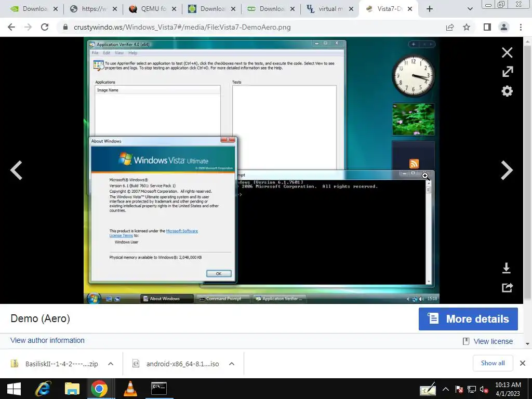Viewport: 532px width, 399px height.
Task: Open the browser side panel icon
Action: (487, 27)
